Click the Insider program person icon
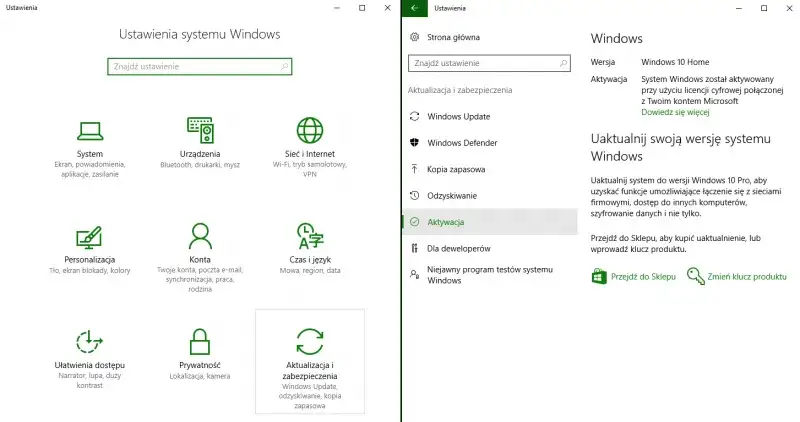Screen dimensions: 800x422 click(415, 275)
